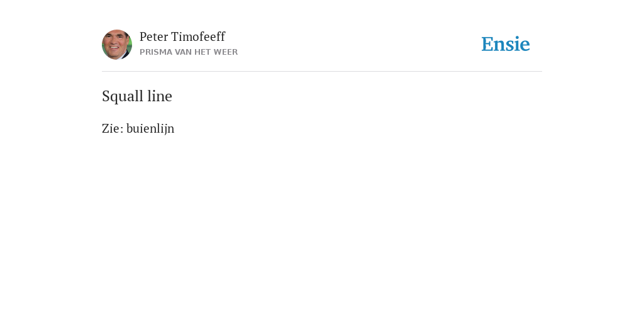Click the letters 'sie' in the Ensie logo
The height and width of the screenshot is (322, 644).
pyautogui.click(x=518, y=45)
